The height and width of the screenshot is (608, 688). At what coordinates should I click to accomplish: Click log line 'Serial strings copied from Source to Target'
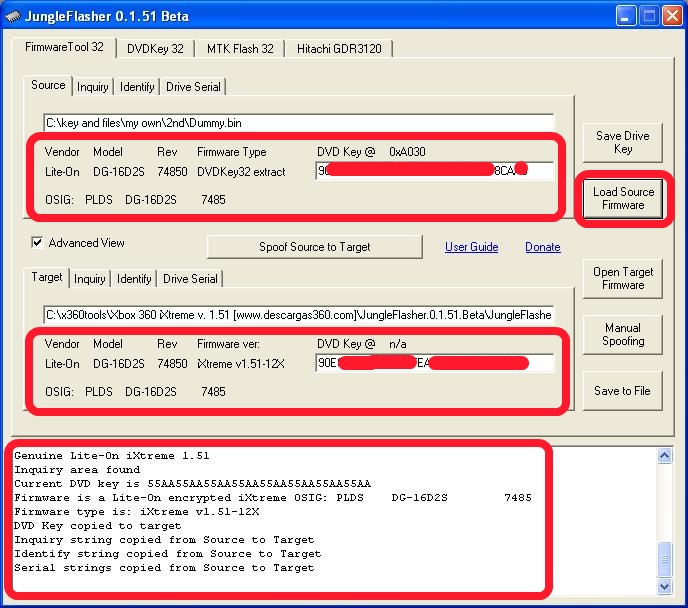[x=164, y=568]
